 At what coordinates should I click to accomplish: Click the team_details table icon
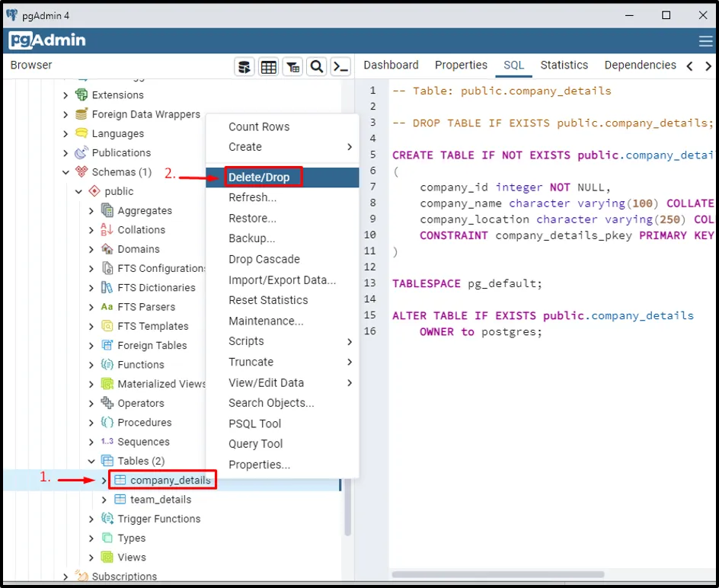[x=120, y=500]
